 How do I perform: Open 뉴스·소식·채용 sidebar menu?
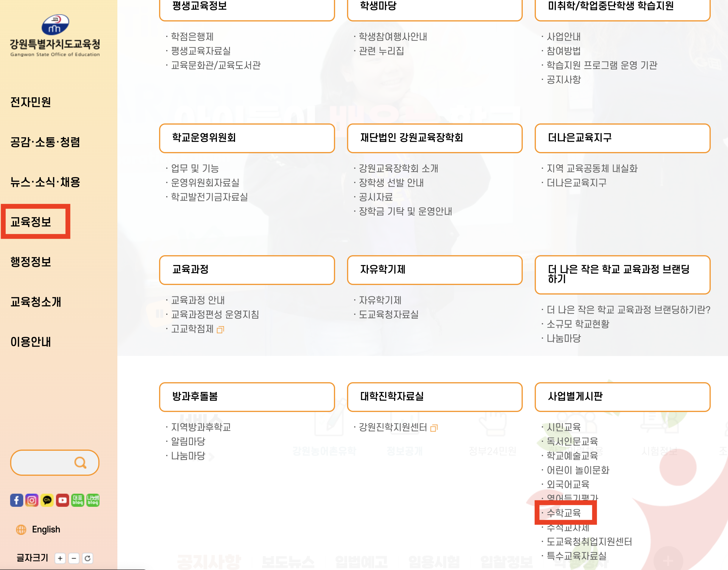point(45,182)
